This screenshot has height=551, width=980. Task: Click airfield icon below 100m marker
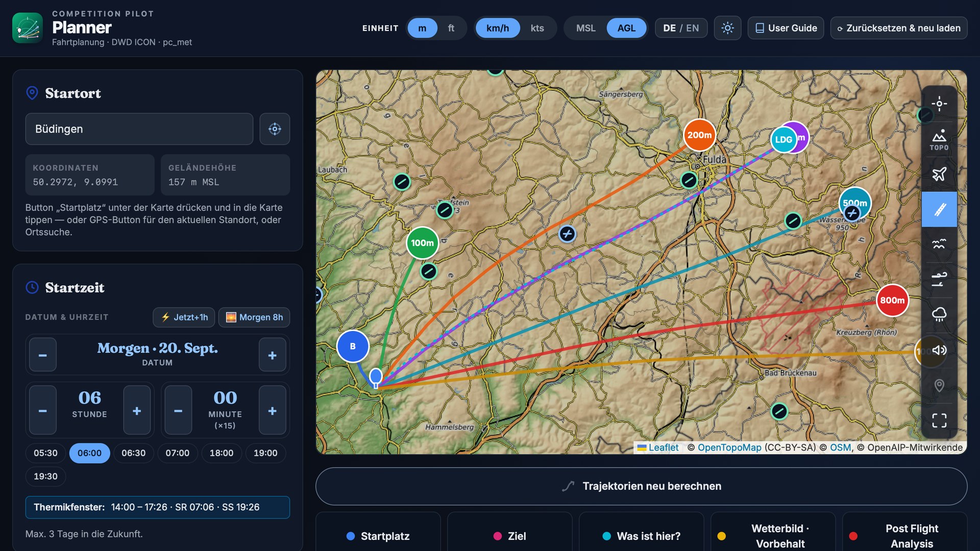[x=429, y=271]
